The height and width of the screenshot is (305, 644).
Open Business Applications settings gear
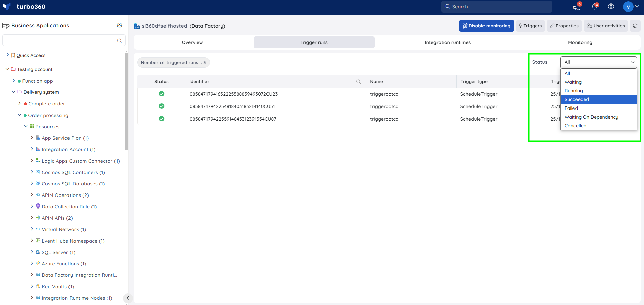tap(119, 25)
